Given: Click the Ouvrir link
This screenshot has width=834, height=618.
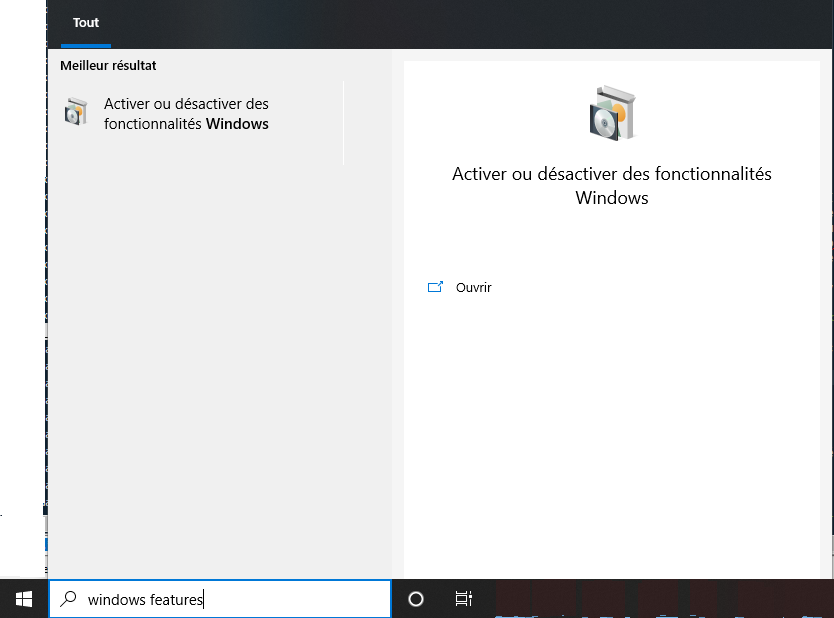Looking at the screenshot, I should point(473,288).
